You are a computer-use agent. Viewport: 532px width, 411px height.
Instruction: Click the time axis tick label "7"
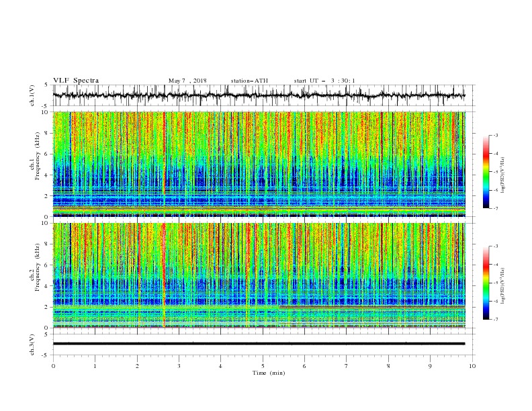tap(347, 366)
